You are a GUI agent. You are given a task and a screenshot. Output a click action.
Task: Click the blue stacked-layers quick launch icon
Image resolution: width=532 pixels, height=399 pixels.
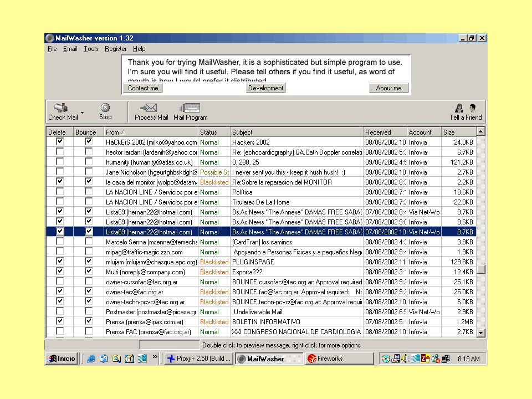click(x=142, y=359)
